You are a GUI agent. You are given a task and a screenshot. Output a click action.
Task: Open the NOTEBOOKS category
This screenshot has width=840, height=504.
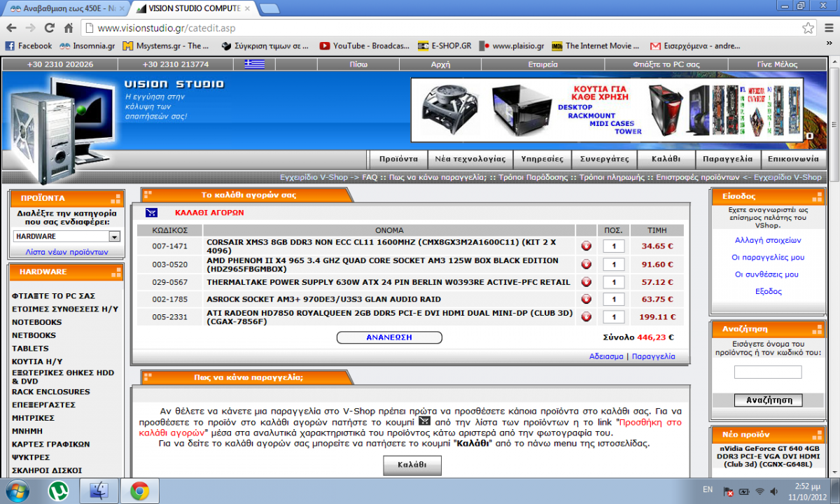pos(36,322)
